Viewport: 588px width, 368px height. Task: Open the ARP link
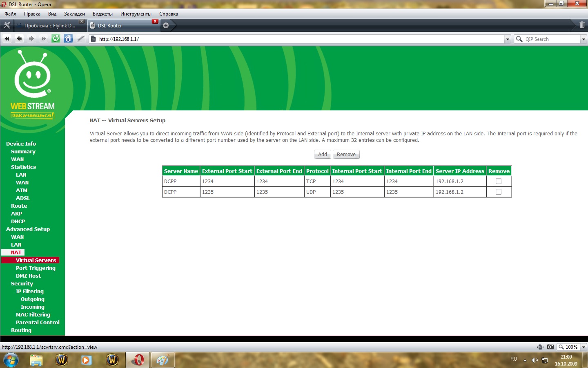click(17, 214)
